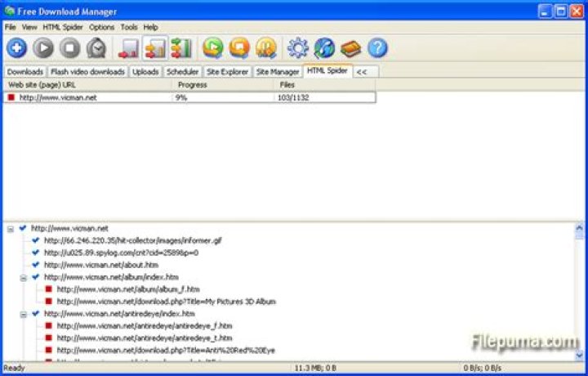Click the globe dial-up connection icon
This screenshot has height=376, width=588.
[324, 48]
